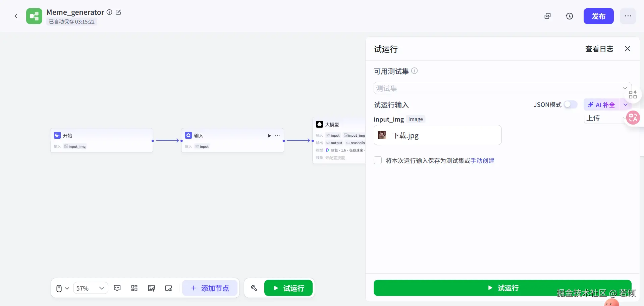Open the 输入 node more options menu

(x=277, y=136)
